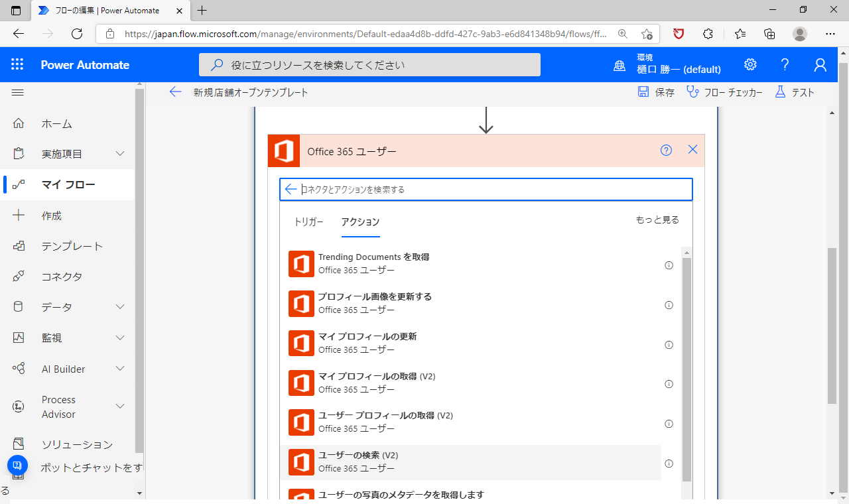
Task: Click the ボットとチャットをす label in sidebar
Action: click(92, 468)
